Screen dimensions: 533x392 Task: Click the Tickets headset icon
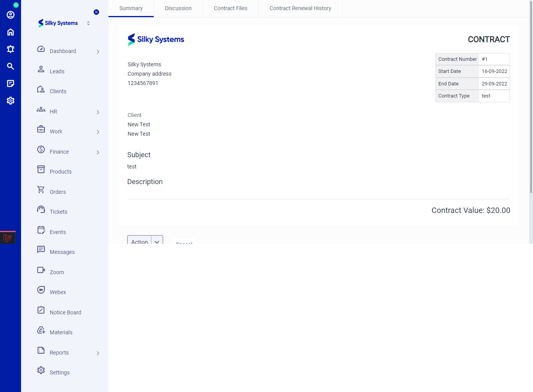41,209
